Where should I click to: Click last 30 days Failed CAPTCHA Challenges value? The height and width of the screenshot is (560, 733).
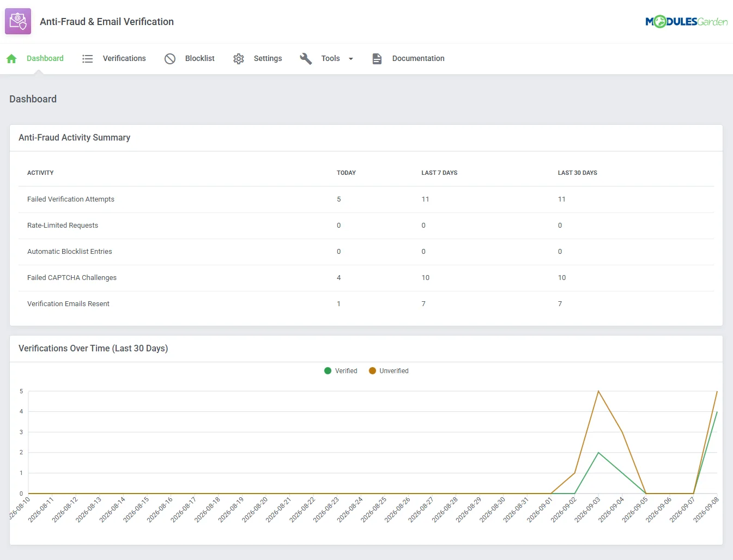(x=562, y=278)
